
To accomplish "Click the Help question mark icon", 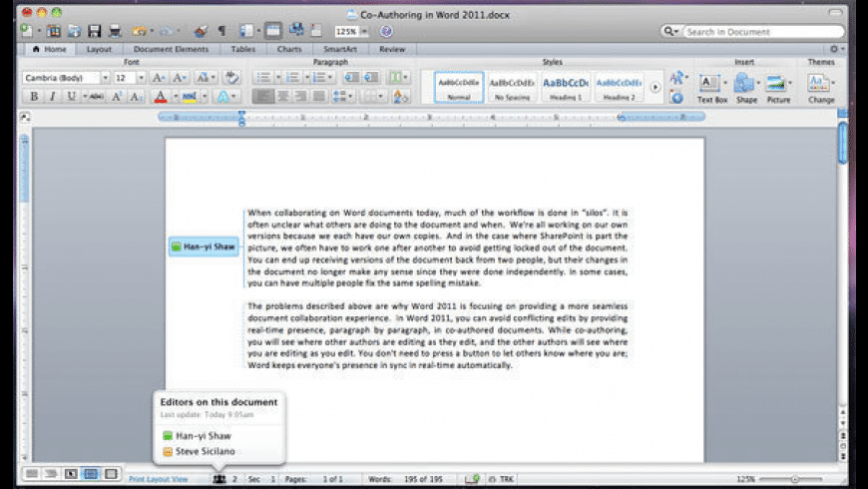I will (386, 31).
